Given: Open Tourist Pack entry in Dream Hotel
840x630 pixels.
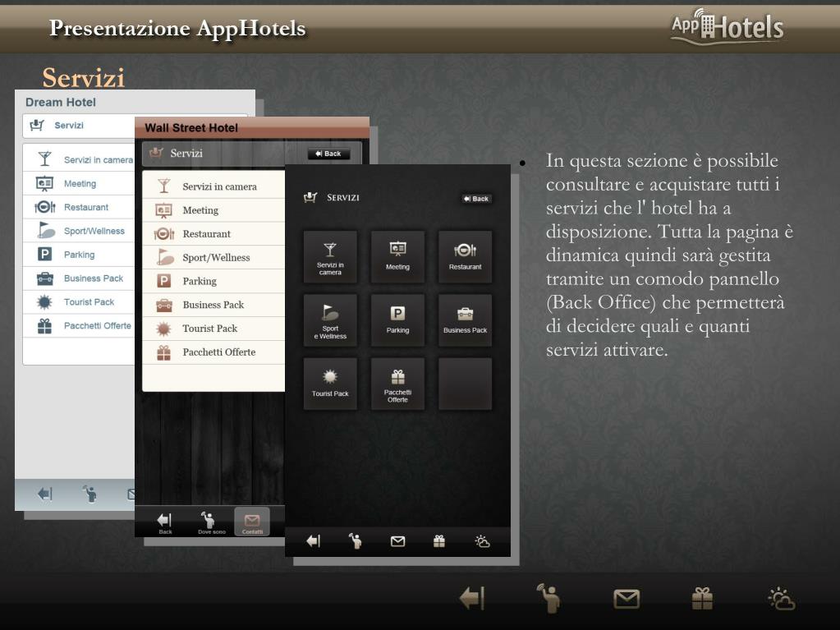Looking at the screenshot, I should pyautogui.click(x=79, y=301).
